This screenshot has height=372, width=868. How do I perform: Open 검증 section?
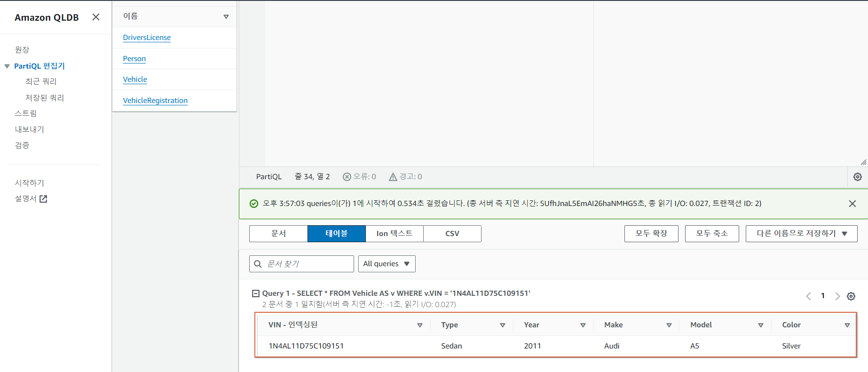tap(22, 145)
